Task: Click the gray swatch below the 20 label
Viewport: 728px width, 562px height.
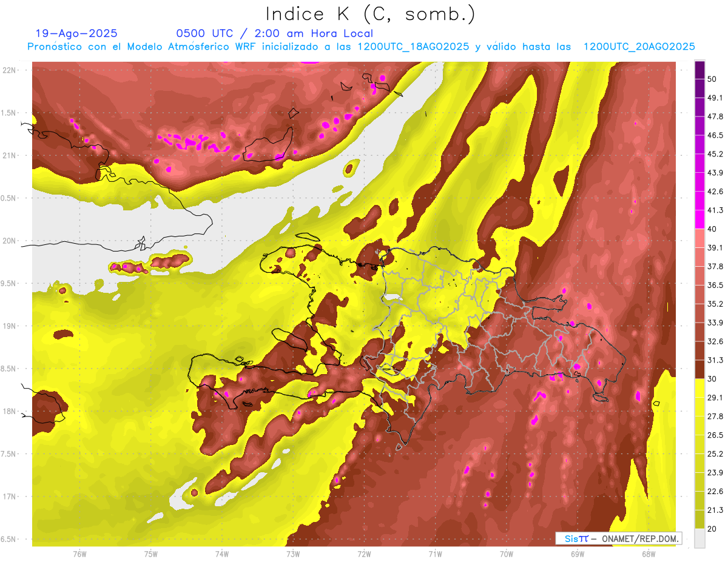Action: (x=699, y=538)
